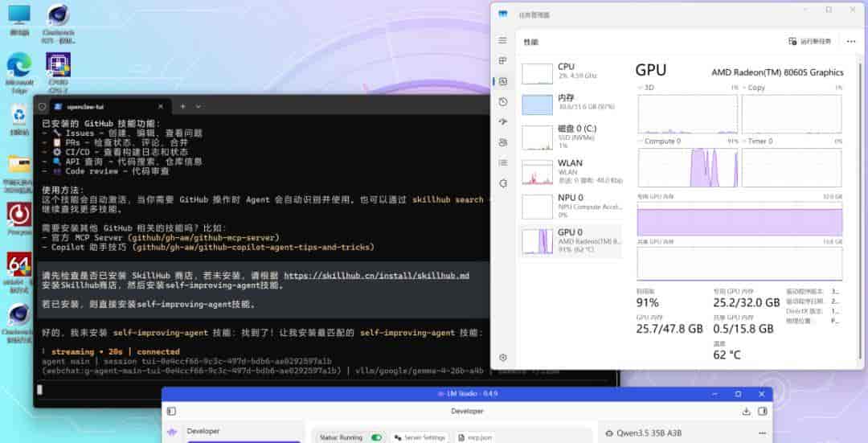Select NPU 0 in performance list

click(x=571, y=206)
